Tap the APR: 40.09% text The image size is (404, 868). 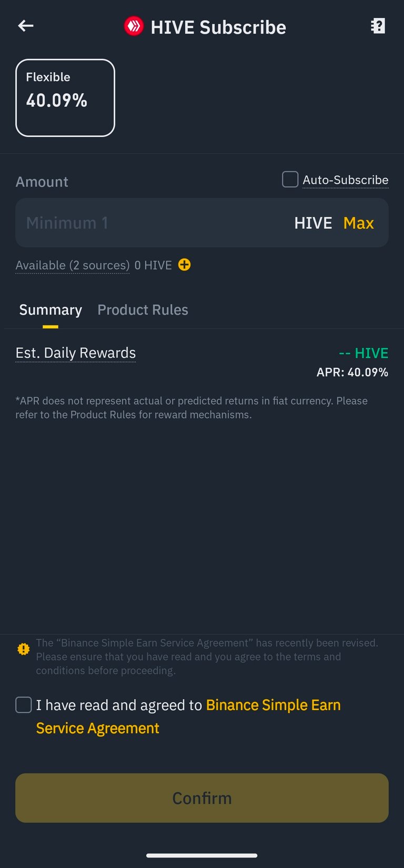coord(352,372)
